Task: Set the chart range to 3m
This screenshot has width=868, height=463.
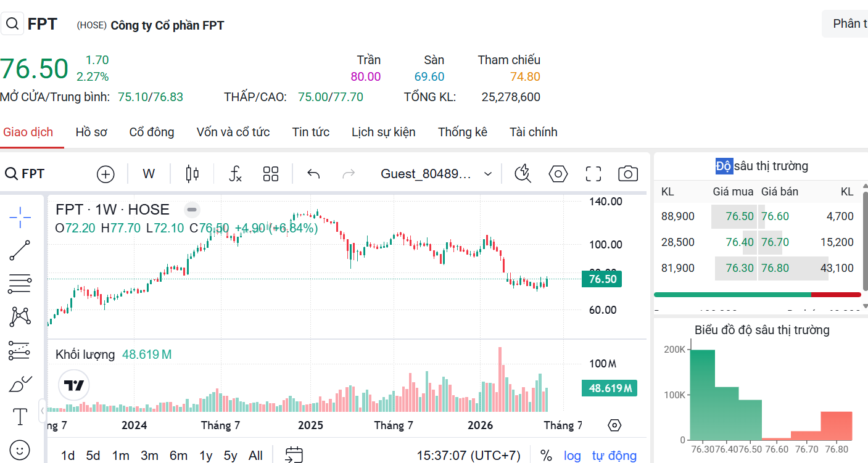Action: 149,456
